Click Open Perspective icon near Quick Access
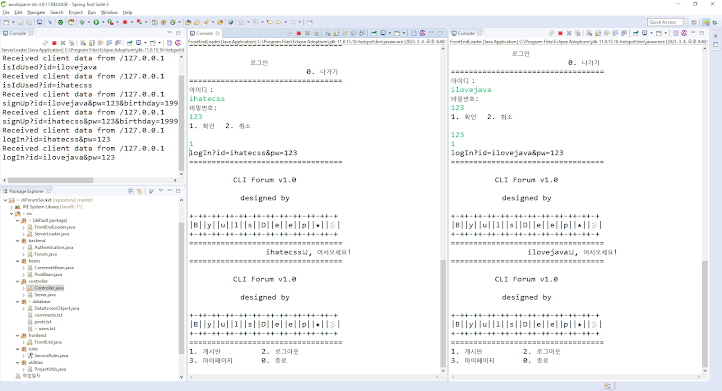 click(x=694, y=22)
